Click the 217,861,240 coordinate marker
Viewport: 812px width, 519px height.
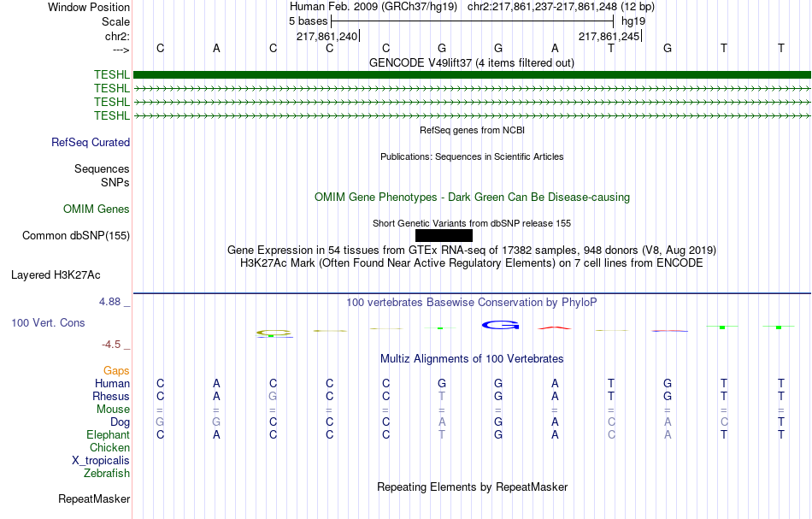click(327, 36)
